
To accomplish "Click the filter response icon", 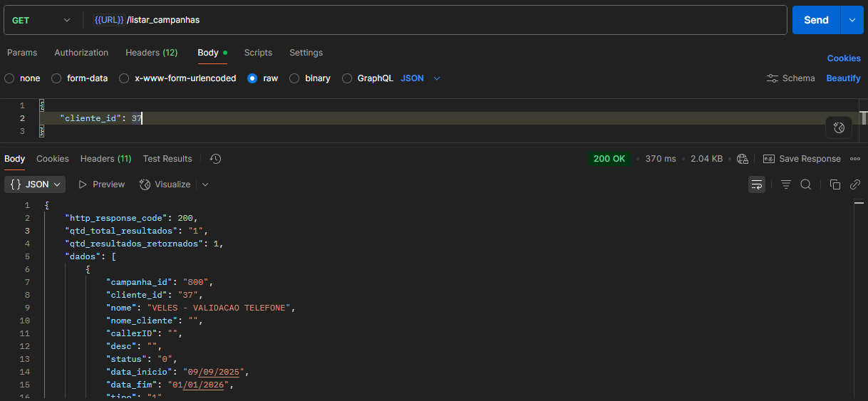I will 786,184.
